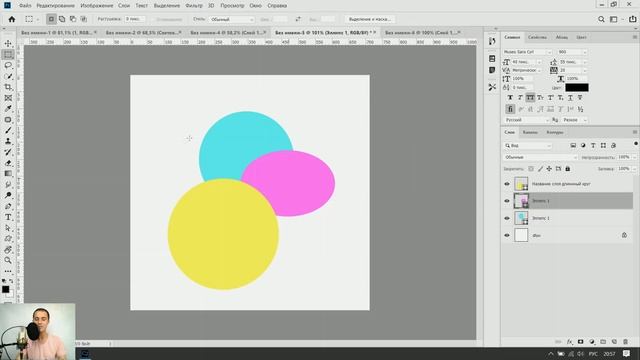Screen dimensions: 640x360
Task: Click the Выделение и маска button
Action: point(370,19)
